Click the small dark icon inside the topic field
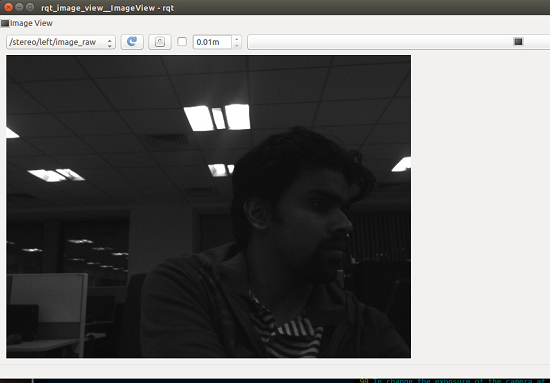550x383 pixels. 518,42
